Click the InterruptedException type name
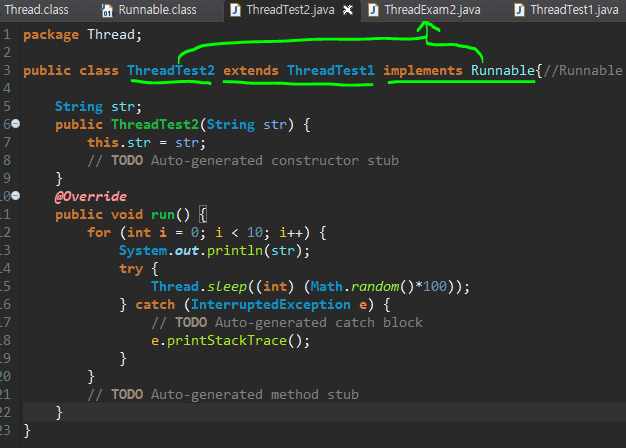Viewport: 626px width, 448px height. pyautogui.click(x=271, y=305)
